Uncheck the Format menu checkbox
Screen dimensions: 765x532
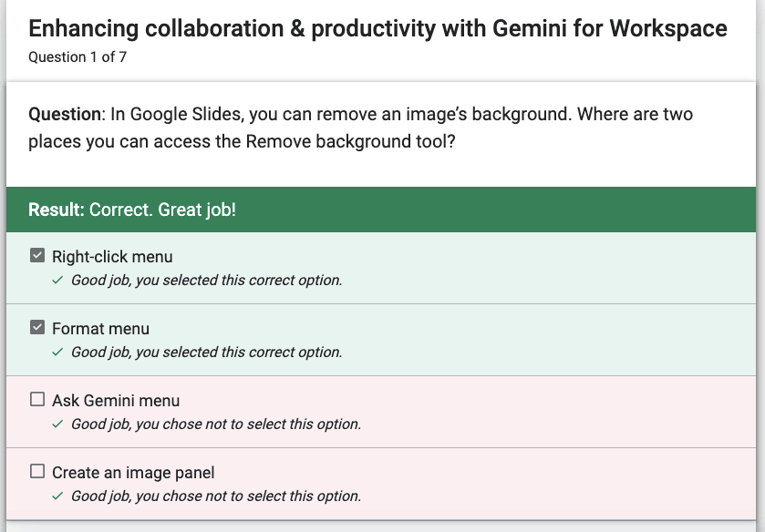coord(37,327)
